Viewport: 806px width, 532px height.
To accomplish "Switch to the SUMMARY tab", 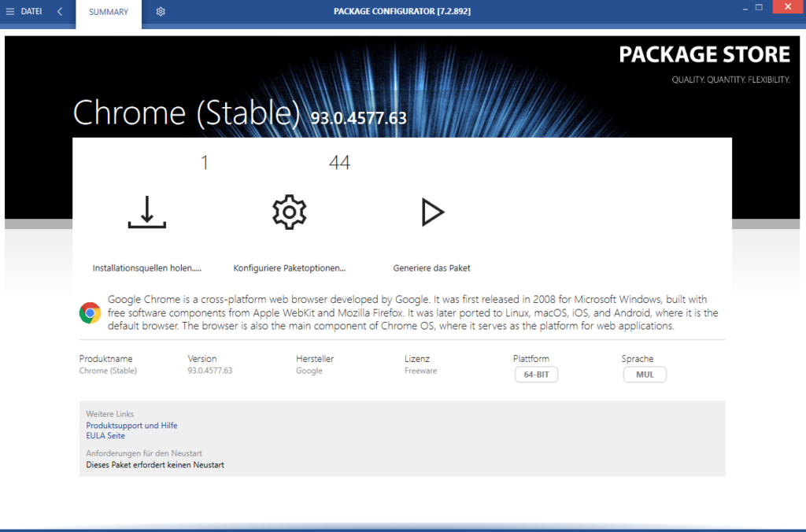I will [109, 12].
